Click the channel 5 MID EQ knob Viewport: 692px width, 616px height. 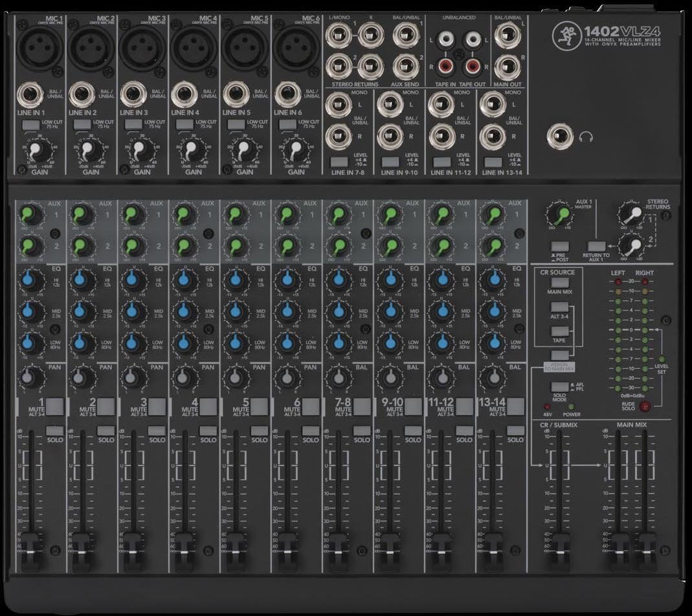234,312
